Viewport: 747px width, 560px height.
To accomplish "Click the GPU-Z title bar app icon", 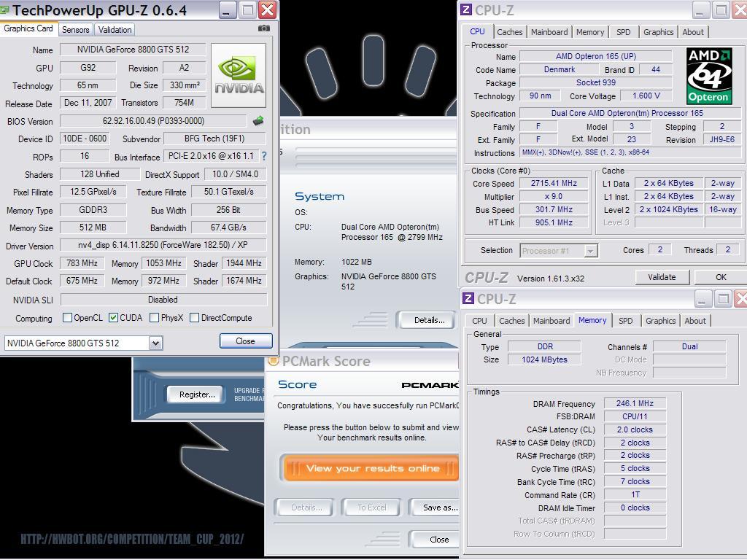I will (x=4, y=9).
